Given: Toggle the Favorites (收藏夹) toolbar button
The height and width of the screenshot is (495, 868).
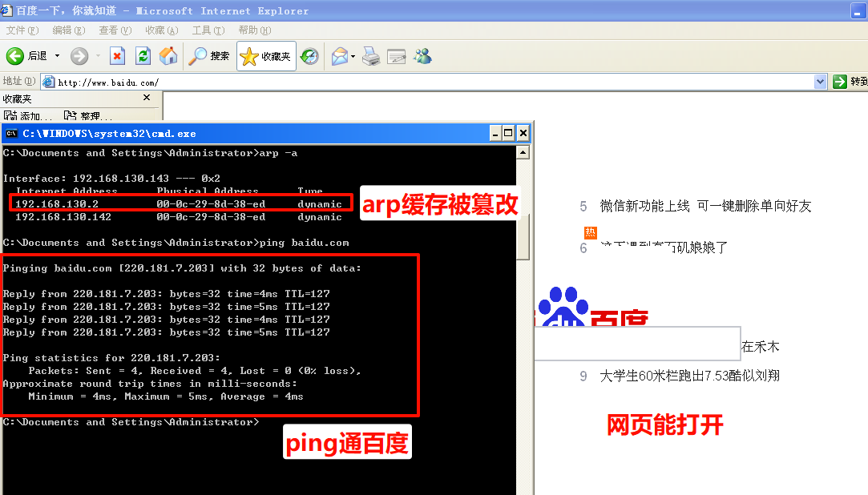Looking at the screenshot, I should point(266,56).
